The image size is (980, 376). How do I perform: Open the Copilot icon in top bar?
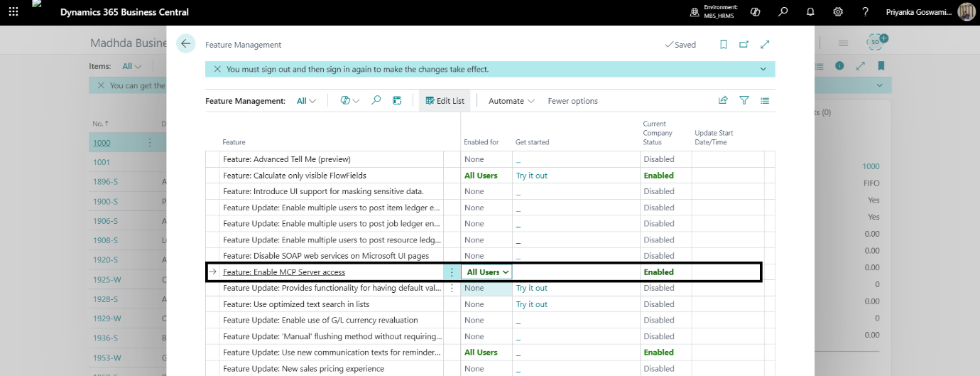(x=756, y=12)
